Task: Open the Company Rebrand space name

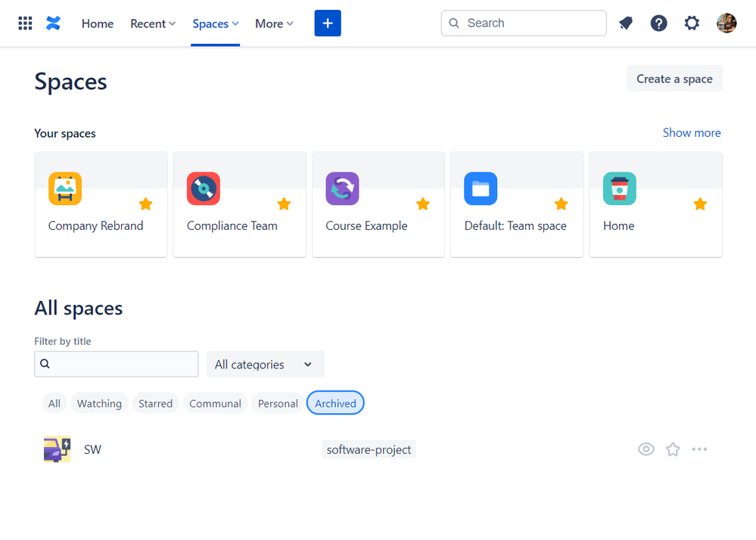Action: (x=95, y=226)
